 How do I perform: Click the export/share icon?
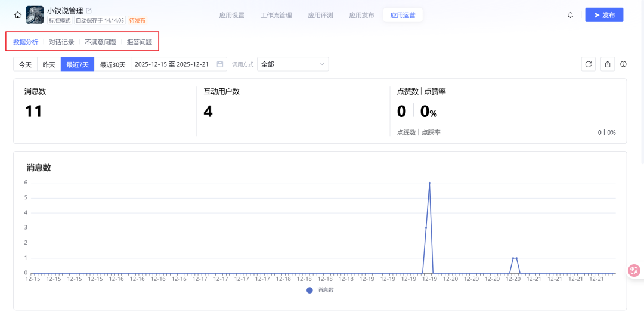(607, 64)
